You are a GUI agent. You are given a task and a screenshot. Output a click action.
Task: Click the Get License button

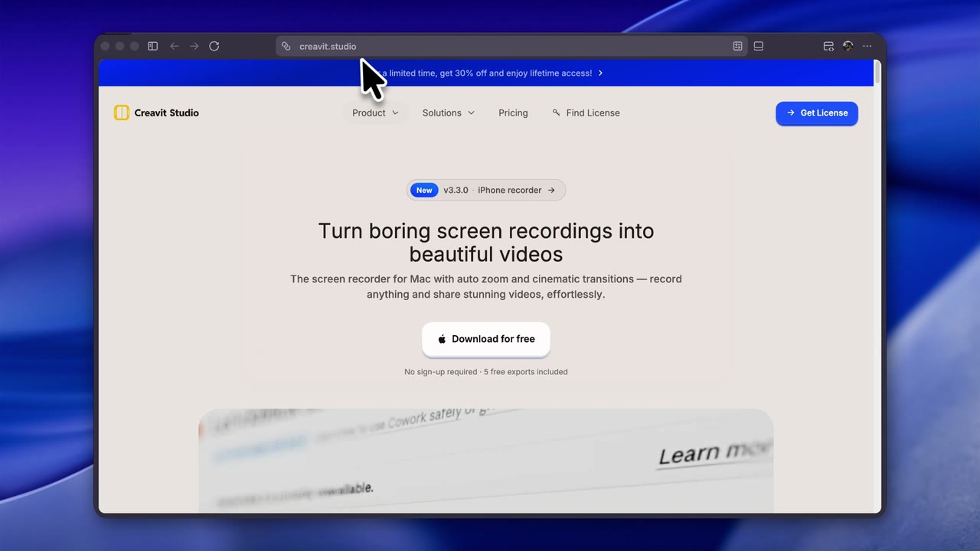coord(817,113)
